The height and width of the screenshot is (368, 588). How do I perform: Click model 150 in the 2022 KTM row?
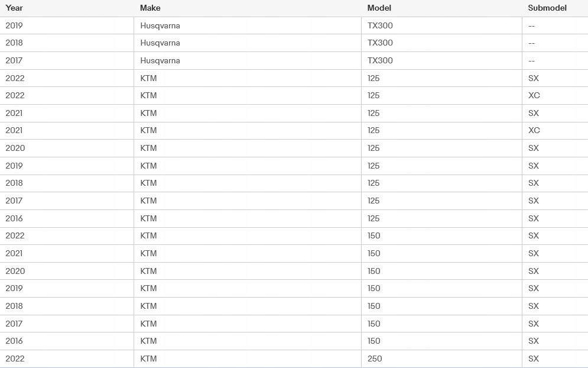point(373,235)
